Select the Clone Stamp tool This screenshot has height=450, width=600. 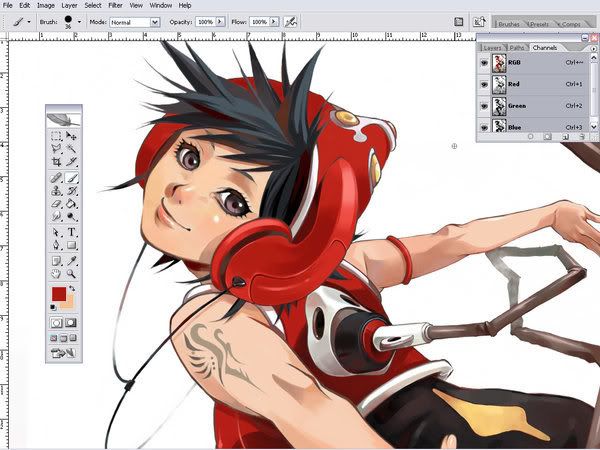[x=56, y=191]
